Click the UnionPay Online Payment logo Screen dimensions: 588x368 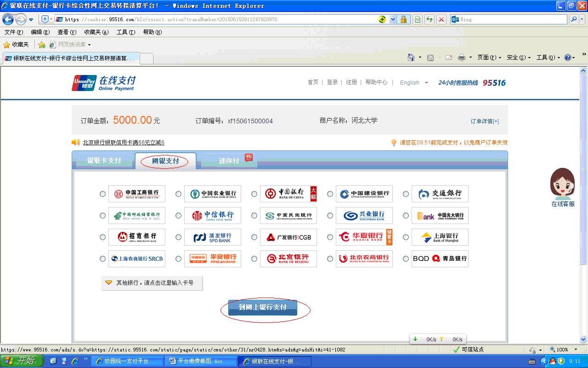point(104,83)
